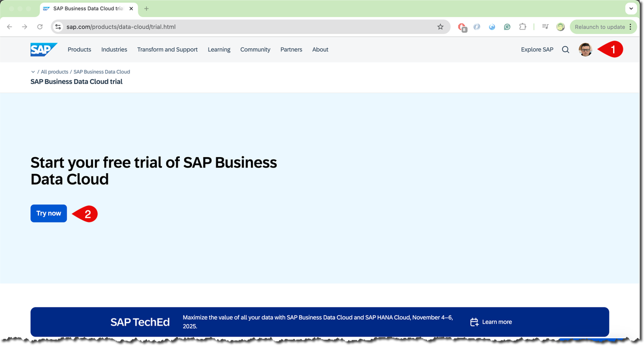
Task: Open the Chrome three-dot menu
Action: point(630,27)
